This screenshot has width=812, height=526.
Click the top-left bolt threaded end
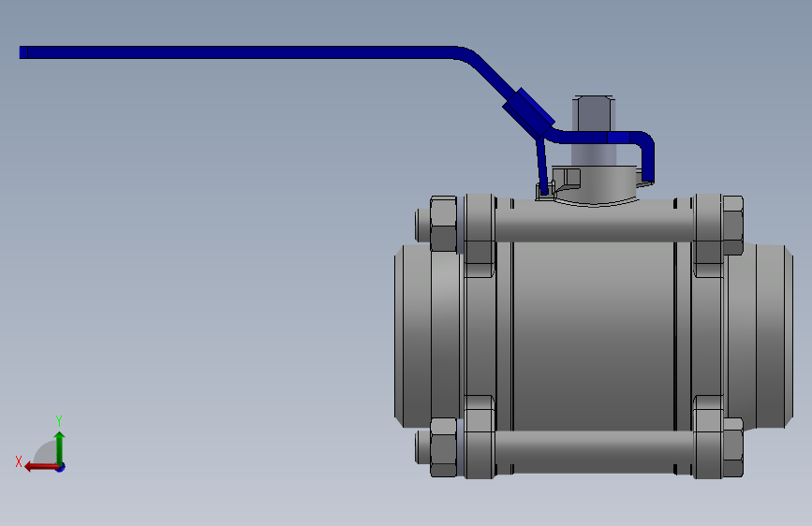click(x=422, y=226)
